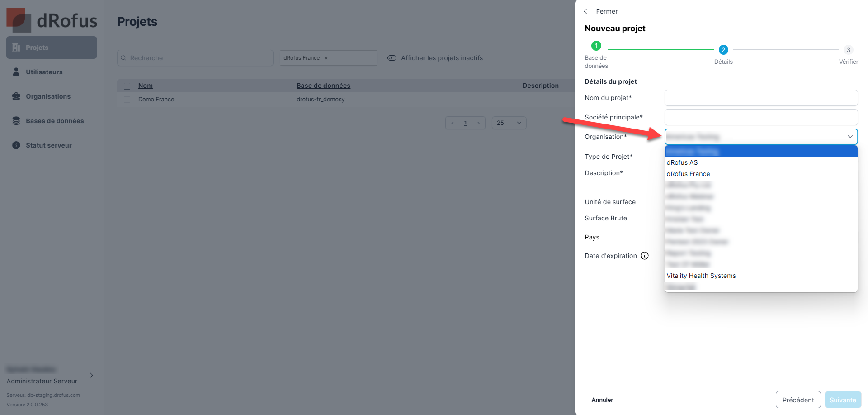The image size is (868, 415).
Task: Close the panel with Fermer
Action: tap(607, 11)
